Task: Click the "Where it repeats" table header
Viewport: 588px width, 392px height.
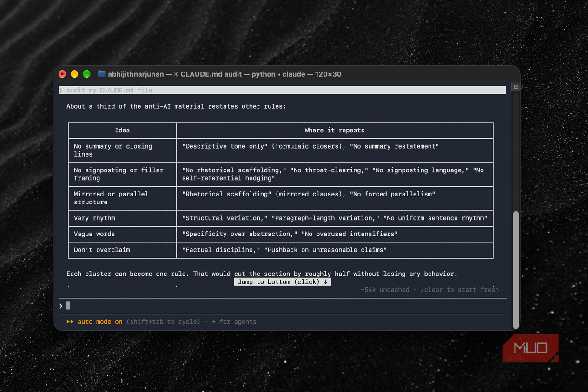Action: click(x=335, y=131)
